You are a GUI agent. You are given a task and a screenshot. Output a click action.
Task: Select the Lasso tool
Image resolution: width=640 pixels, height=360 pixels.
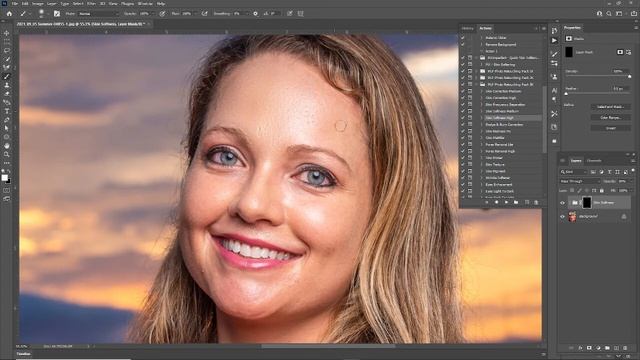click(7, 51)
